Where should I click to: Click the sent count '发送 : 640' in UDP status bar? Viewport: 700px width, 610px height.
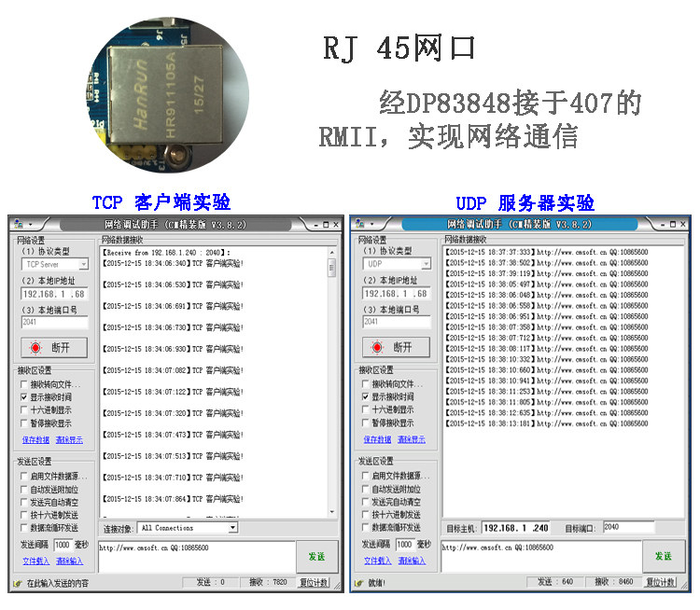[x=555, y=581]
